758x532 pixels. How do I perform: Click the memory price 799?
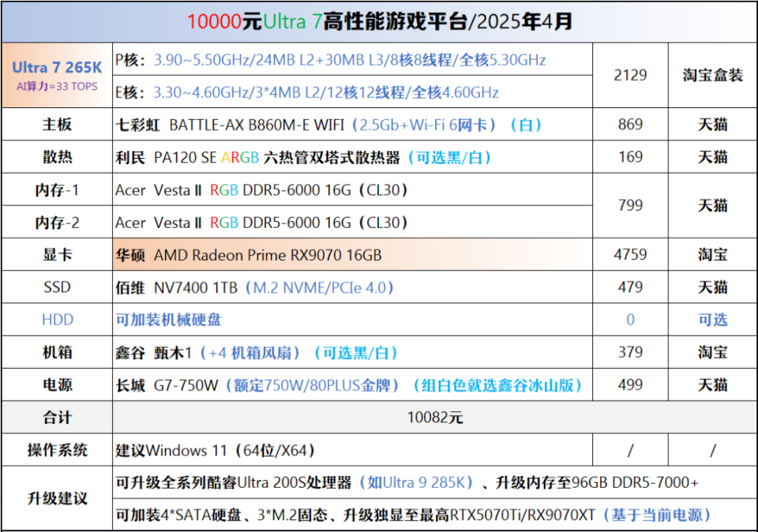630,205
